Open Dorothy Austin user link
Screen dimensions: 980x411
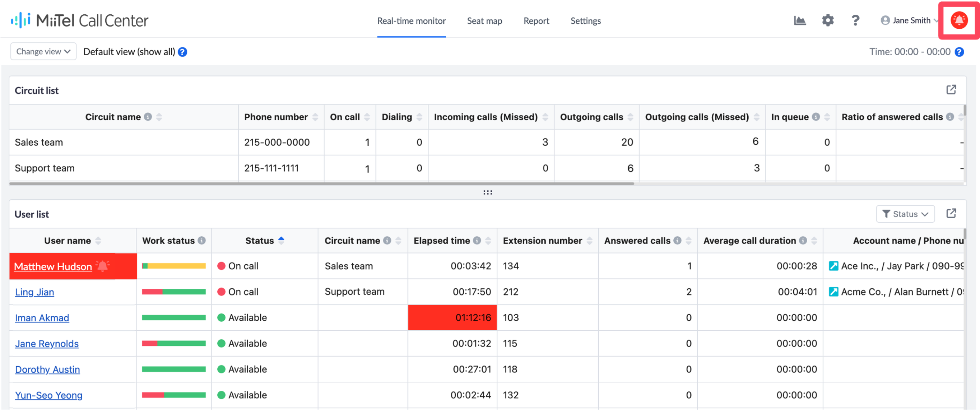[47, 370]
